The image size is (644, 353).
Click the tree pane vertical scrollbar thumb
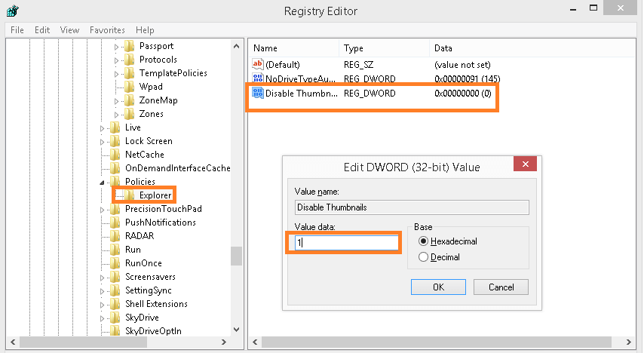236,256
